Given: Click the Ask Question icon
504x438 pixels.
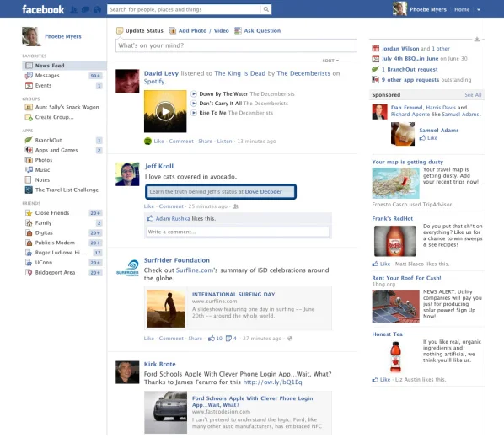Looking at the screenshot, I should (238, 31).
